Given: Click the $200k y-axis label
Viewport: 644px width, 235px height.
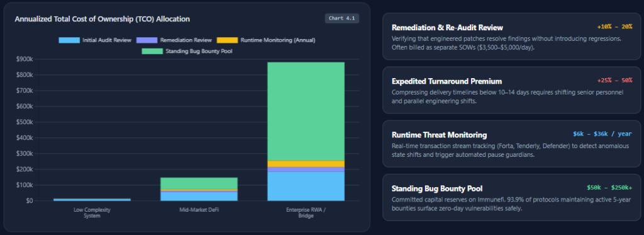Looking at the screenshot, I should pos(24,169).
